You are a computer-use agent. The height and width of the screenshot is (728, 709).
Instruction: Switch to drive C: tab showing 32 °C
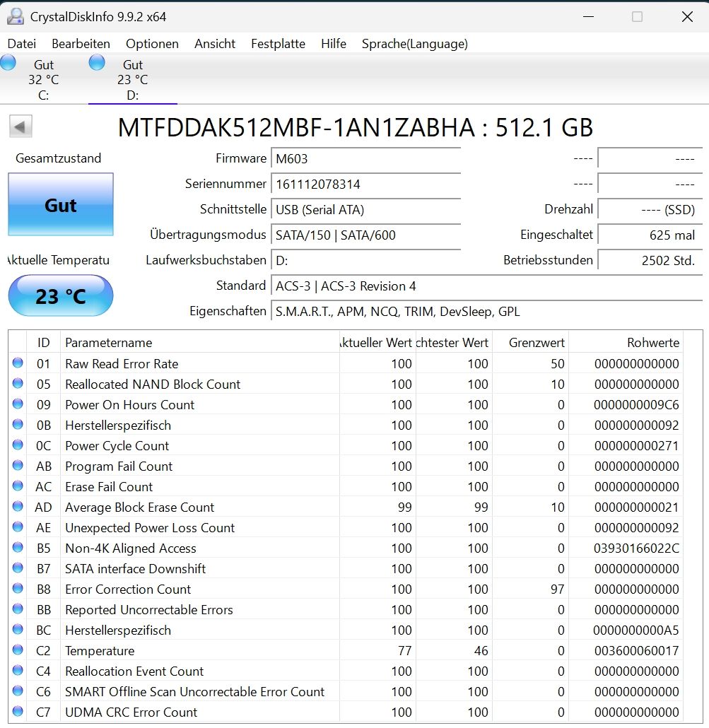(x=44, y=79)
